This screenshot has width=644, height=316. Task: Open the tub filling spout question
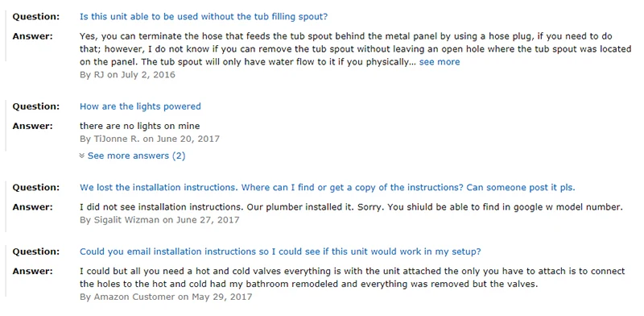(204, 17)
